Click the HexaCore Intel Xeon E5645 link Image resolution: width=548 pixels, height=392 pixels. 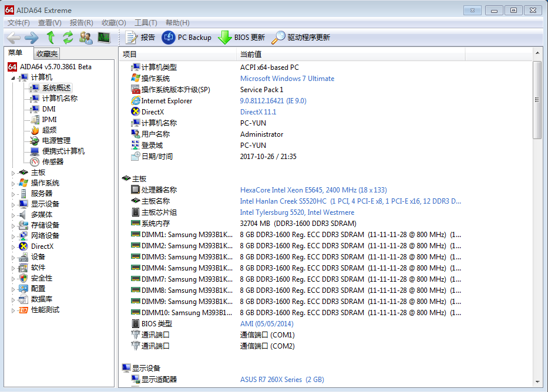[313, 190]
